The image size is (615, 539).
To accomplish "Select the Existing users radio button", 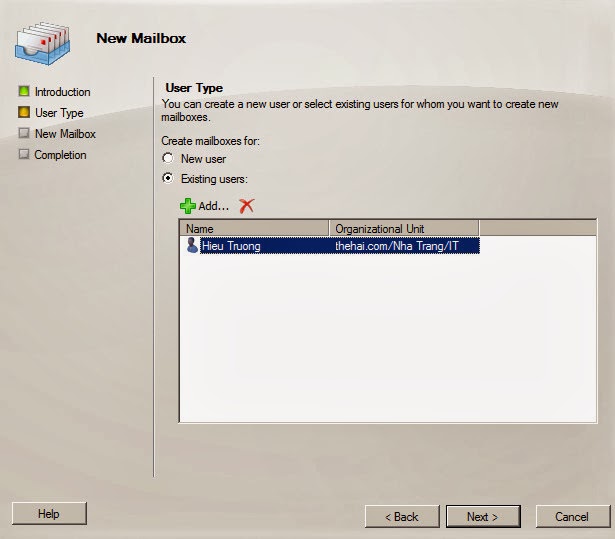I will pos(168,178).
